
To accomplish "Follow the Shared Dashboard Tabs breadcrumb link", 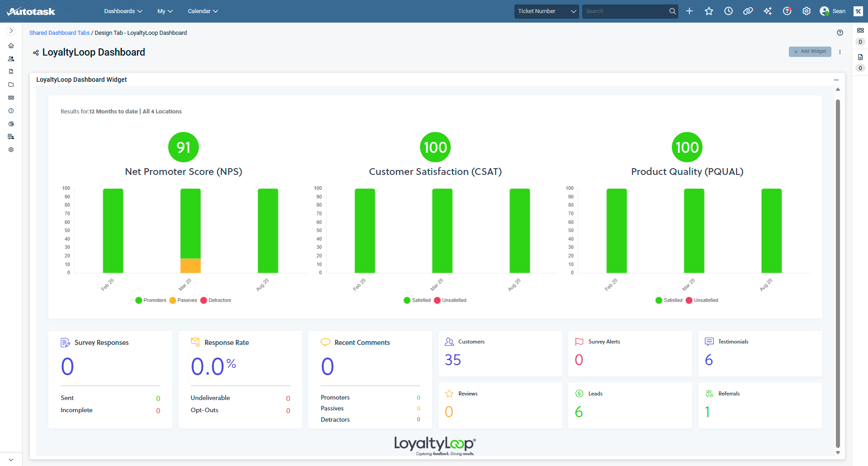I will click(59, 33).
